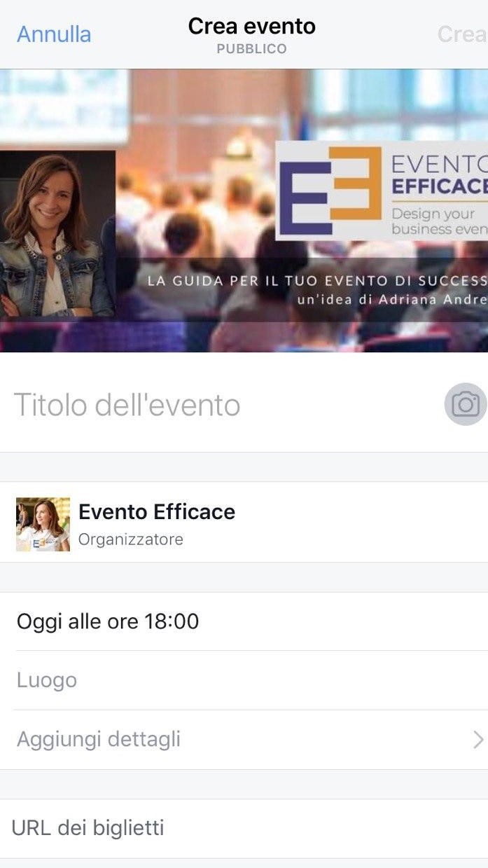The width and height of the screenshot is (488, 868).
Task: Tap the camera icon to change cover photo
Action: 466,404
